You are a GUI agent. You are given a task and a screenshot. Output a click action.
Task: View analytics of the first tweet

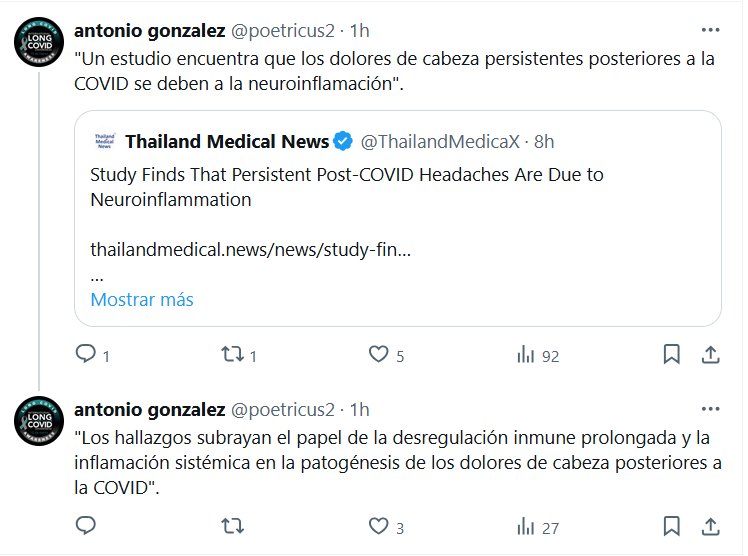point(525,354)
